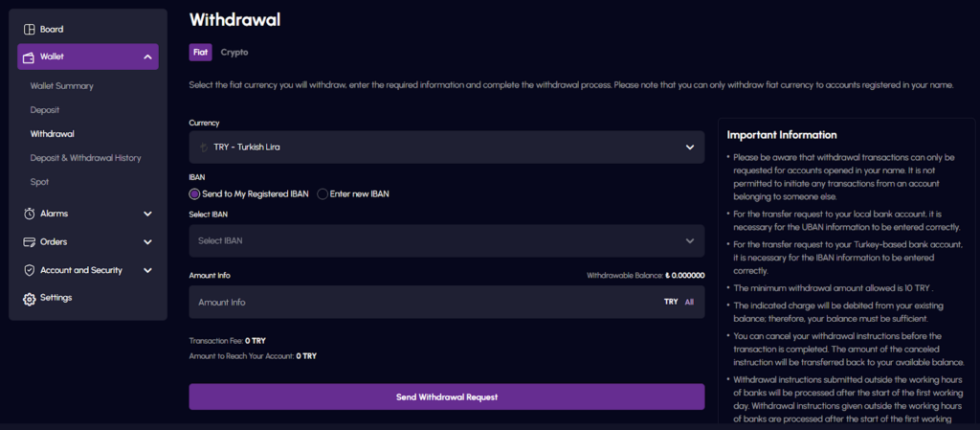Click the Orders card icon
Viewport: 980px width, 430px height.
(29, 242)
